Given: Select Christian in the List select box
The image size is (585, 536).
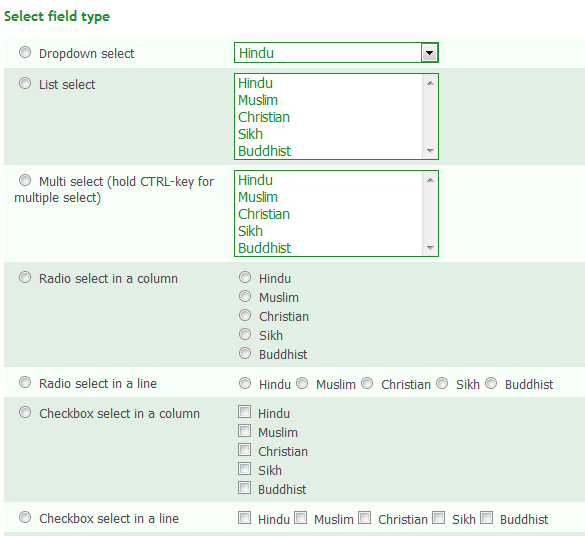Looking at the screenshot, I should click(330, 117).
